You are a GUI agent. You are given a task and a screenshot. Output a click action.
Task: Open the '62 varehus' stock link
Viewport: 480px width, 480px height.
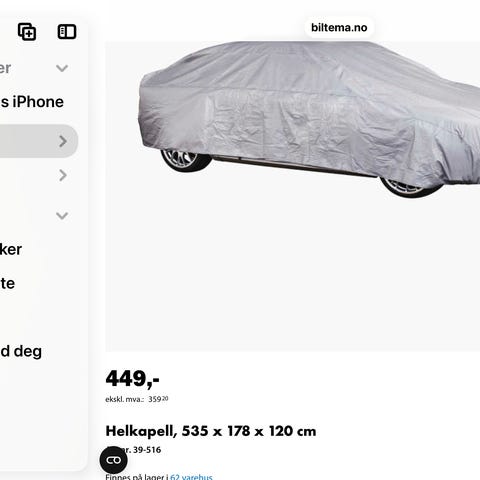point(191,477)
